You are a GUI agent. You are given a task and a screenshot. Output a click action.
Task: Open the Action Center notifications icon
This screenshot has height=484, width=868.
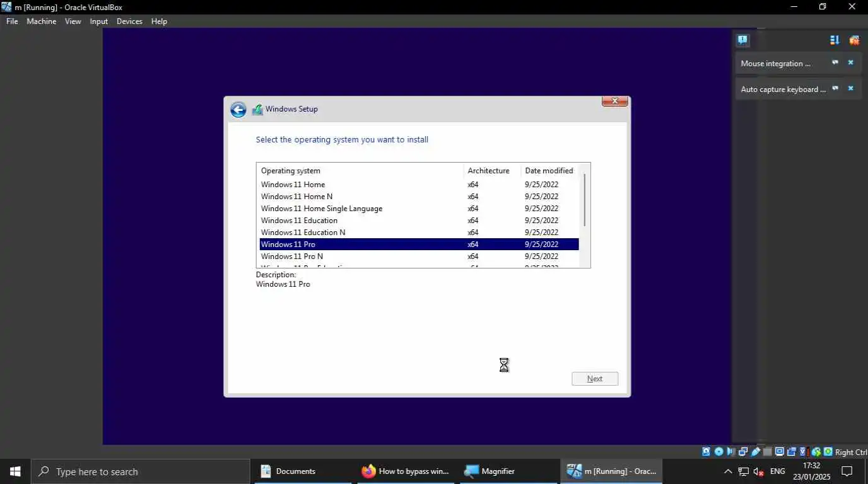[847, 471]
